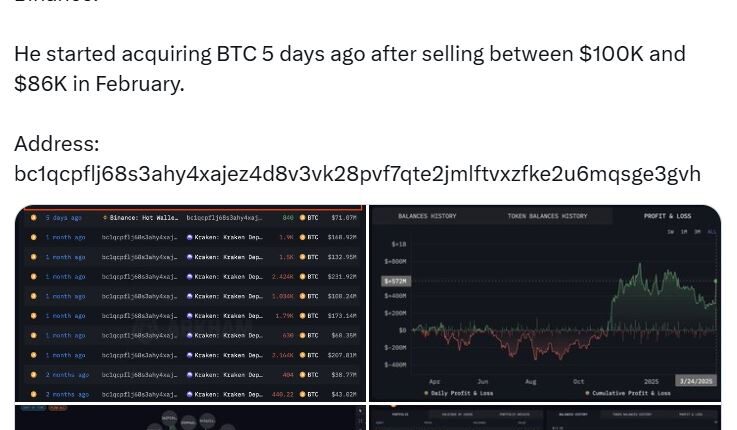Image resolution: width=737 pixels, height=430 pixels.
Task: Toggle the Daily Profit & Loss legend
Action: [459, 393]
